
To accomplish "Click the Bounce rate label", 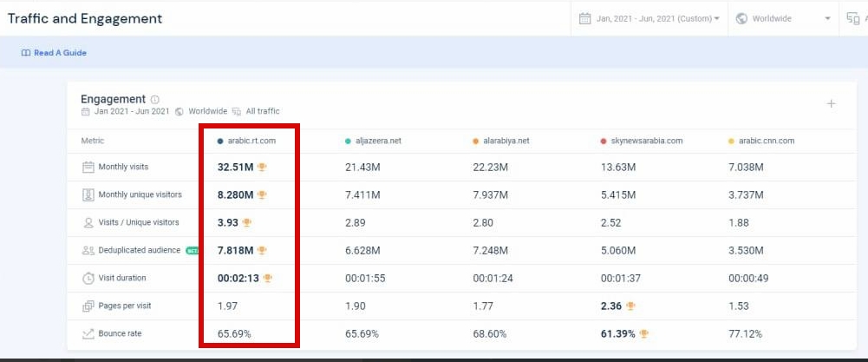I will [121, 333].
